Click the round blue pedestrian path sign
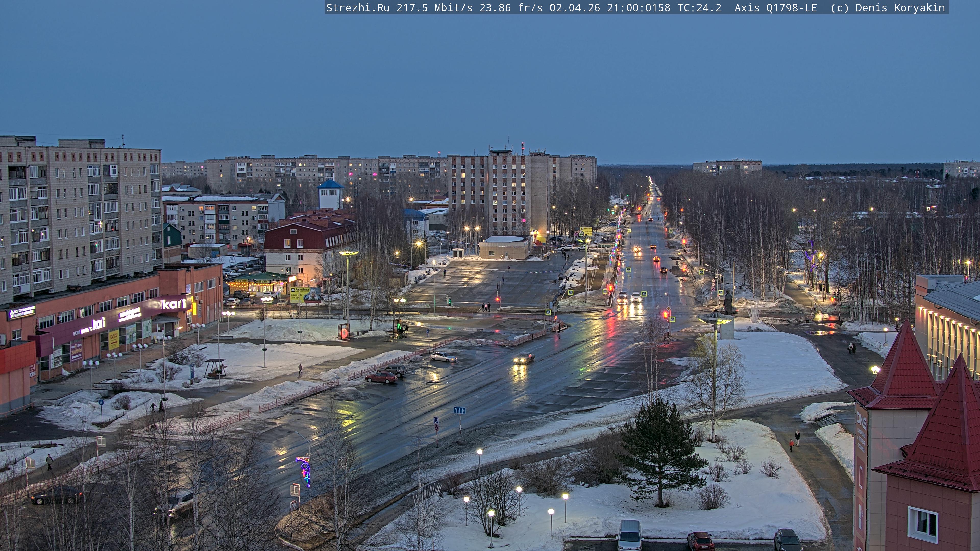 coord(101,402)
